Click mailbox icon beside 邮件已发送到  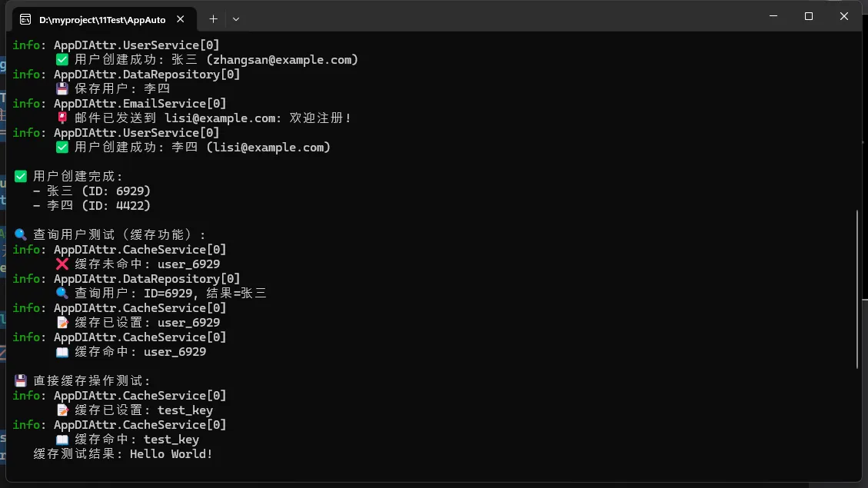[62, 118]
